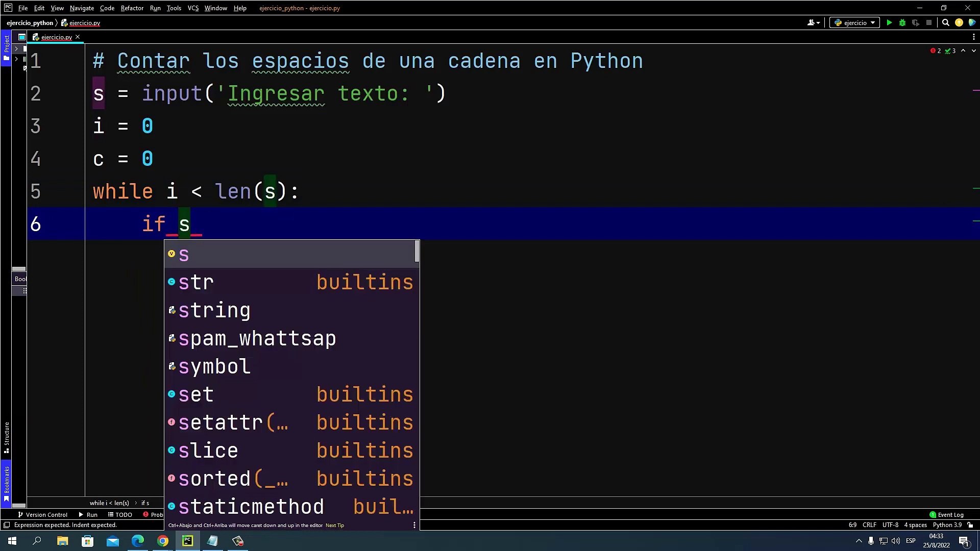Jump to next highlighted error arrow
The width and height of the screenshot is (980, 551).
point(974,51)
